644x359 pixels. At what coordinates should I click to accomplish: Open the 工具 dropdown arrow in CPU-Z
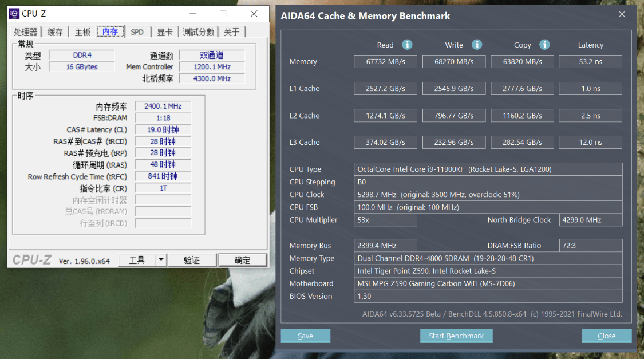161,259
